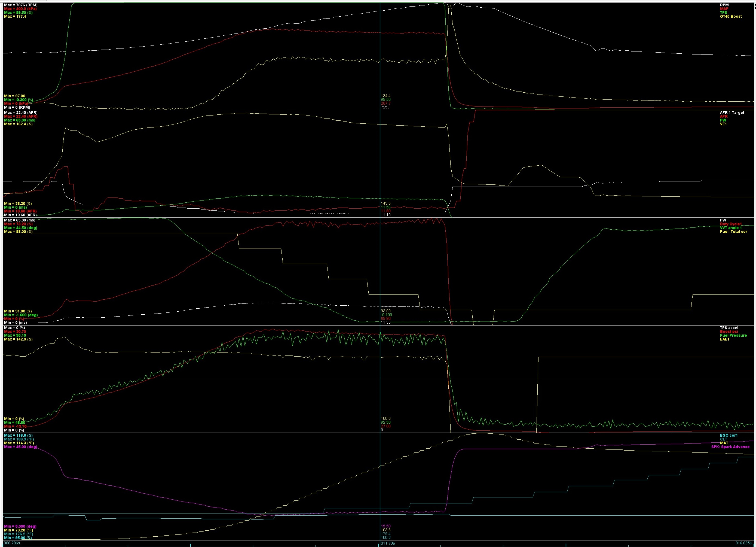Click the right-pointing split pane expand arrow
The image size is (756, 547).
(x=755, y=8)
